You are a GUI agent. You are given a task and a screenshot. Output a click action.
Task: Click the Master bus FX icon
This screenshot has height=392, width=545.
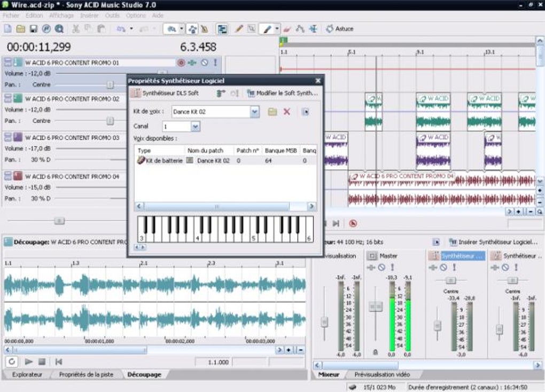pyautogui.click(x=371, y=267)
